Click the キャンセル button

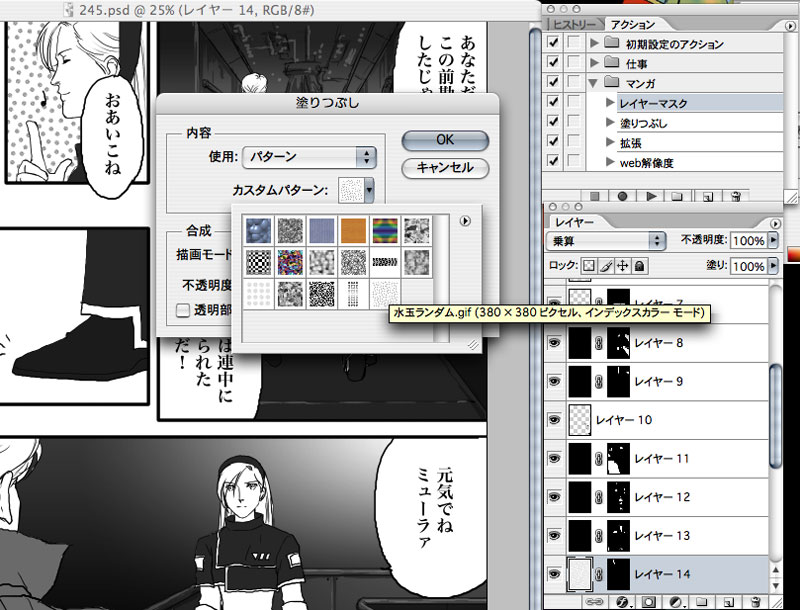(444, 167)
